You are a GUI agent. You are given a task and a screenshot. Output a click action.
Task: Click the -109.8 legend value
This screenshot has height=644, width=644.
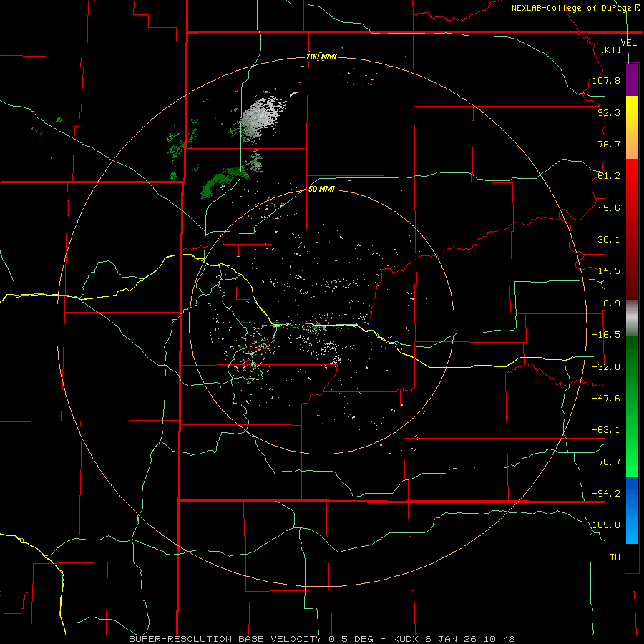pos(604,525)
